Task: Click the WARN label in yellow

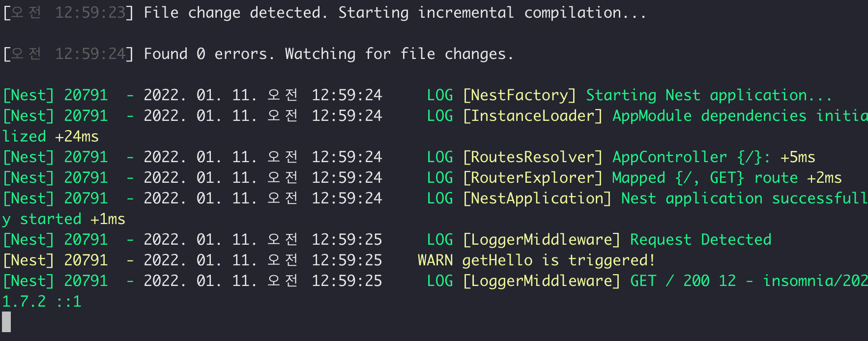Action: point(435,260)
